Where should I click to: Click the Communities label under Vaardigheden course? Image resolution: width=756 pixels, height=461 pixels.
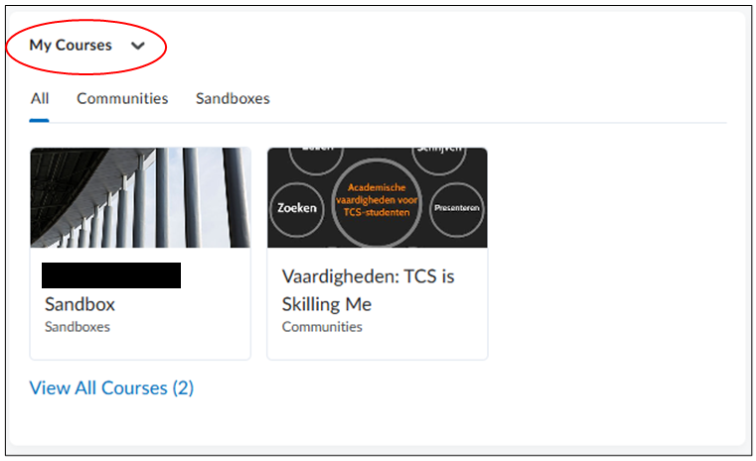point(322,327)
